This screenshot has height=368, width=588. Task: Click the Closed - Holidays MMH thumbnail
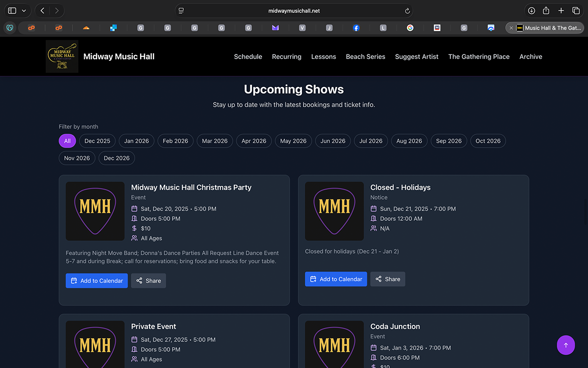(334, 211)
